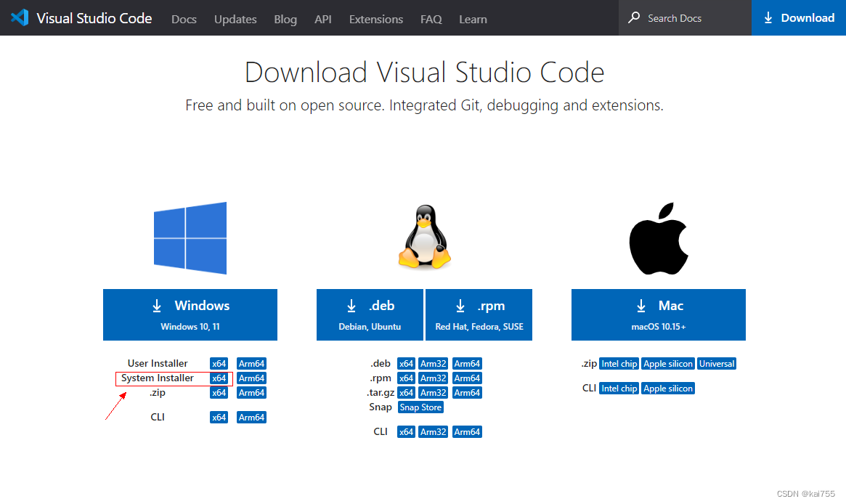Viewport: 846px width, 504px height.
Task: Select Arm32 for Linux .rpm
Action: point(434,378)
